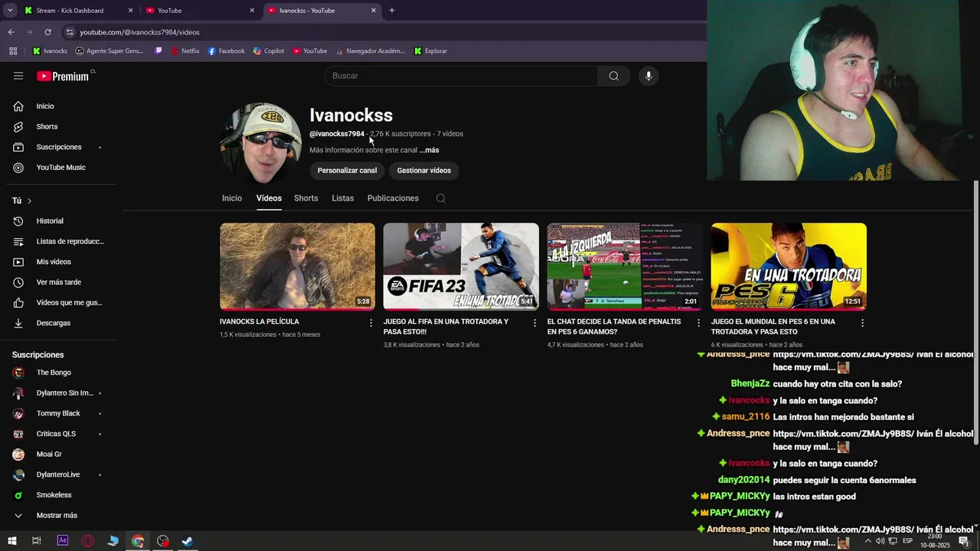Viewport: 980px width, 551px height.
Task: Close the Ivanockss - YouTube browser tab
Action: point(374,11)
